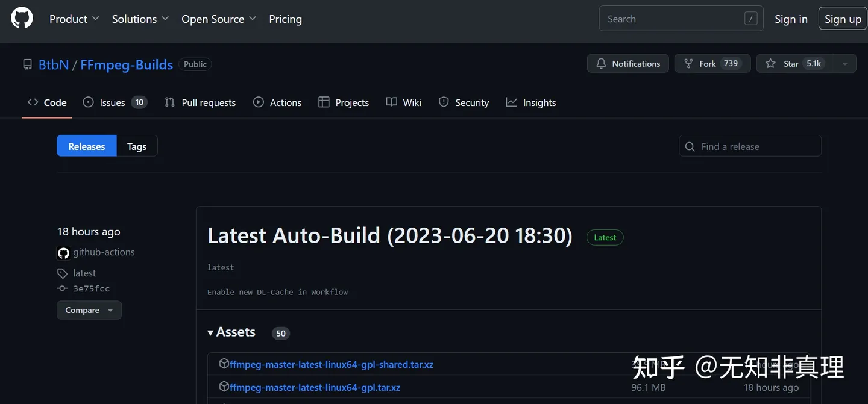Switch to the Issues tab
This screenshot has width=868, height=404.
point(115,102)
